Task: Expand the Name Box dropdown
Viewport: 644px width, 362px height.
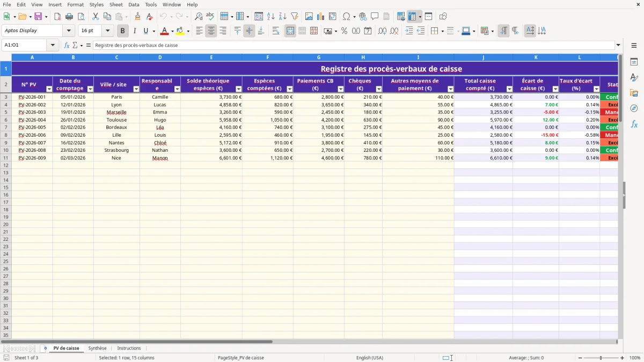Action: pos(53,45)
